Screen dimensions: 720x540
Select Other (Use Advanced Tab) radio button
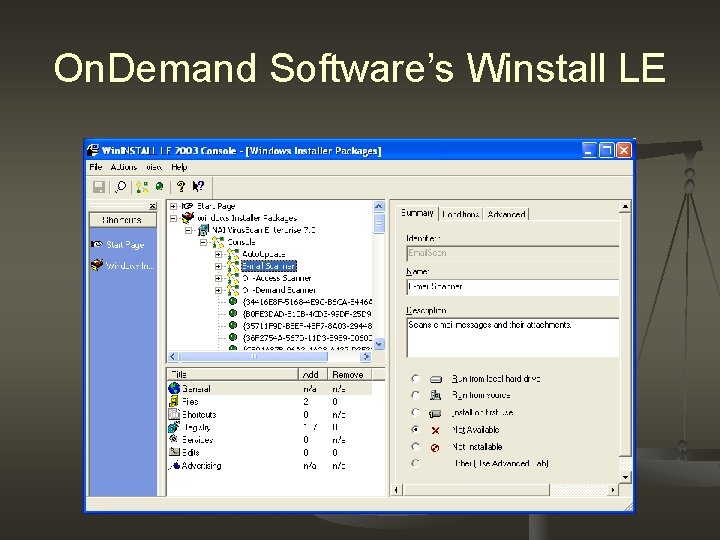(x=415, y=463)
